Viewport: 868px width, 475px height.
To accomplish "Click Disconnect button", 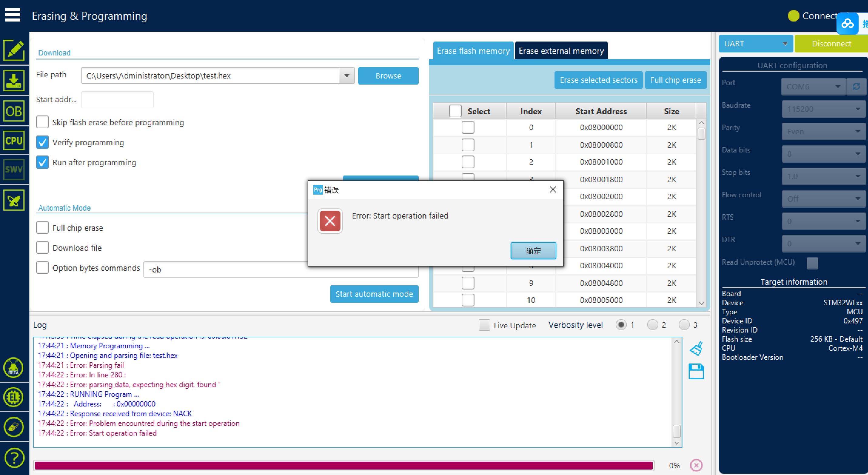I will [x=831, y=43].
